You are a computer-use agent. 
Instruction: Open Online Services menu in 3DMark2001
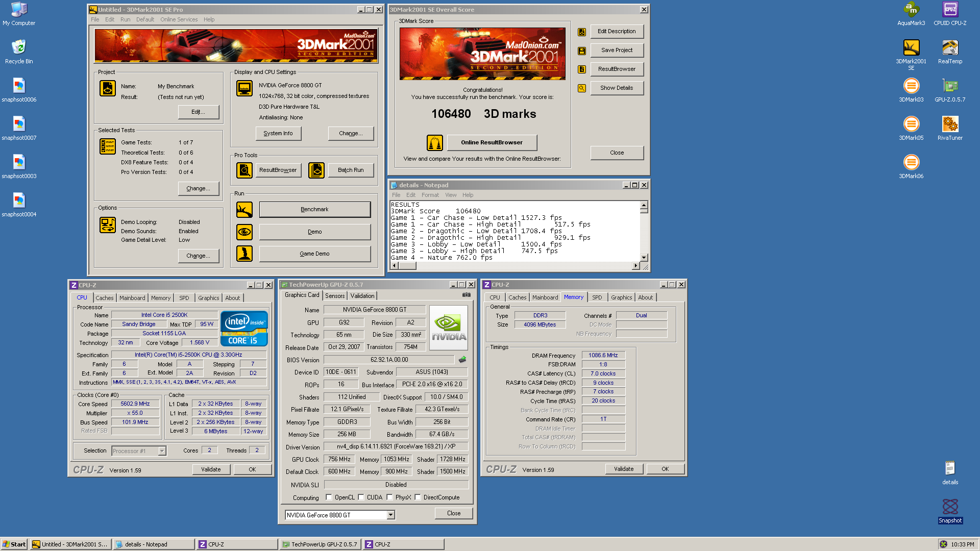coord(179,19)
